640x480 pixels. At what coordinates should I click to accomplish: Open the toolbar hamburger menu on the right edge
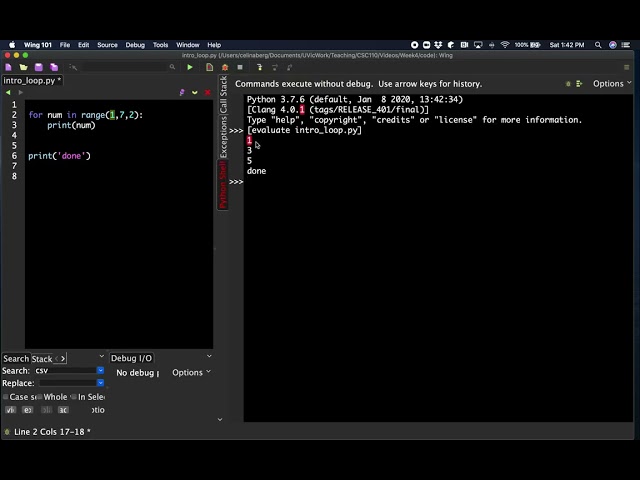627,67
